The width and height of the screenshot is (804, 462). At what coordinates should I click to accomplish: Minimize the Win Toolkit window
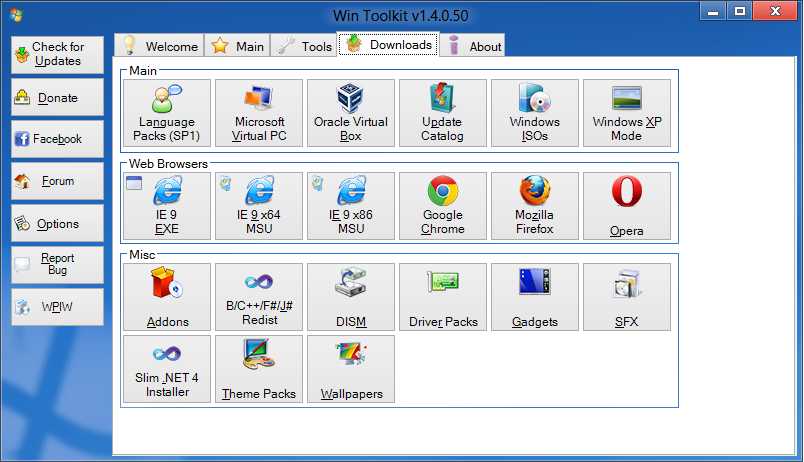click(713, 11)
